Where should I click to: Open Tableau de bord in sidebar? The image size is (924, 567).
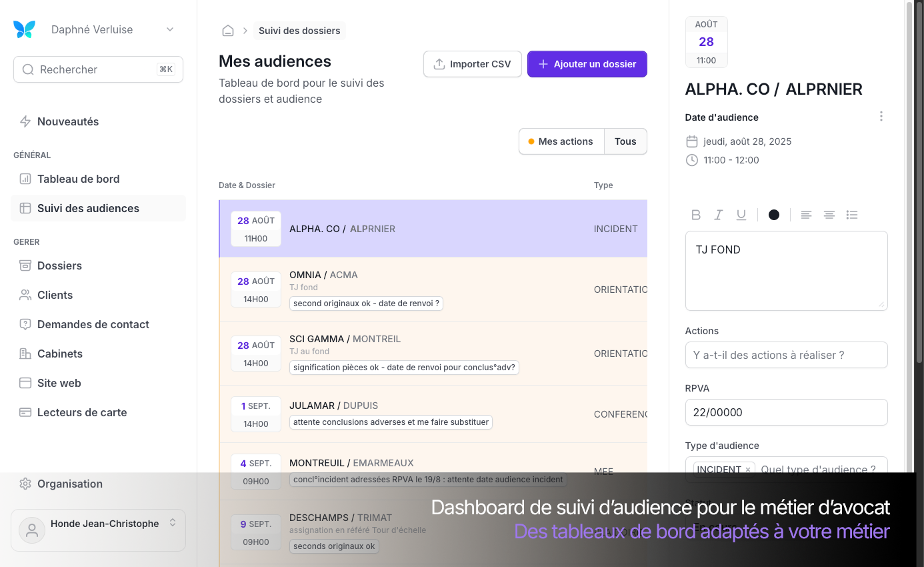78,179
